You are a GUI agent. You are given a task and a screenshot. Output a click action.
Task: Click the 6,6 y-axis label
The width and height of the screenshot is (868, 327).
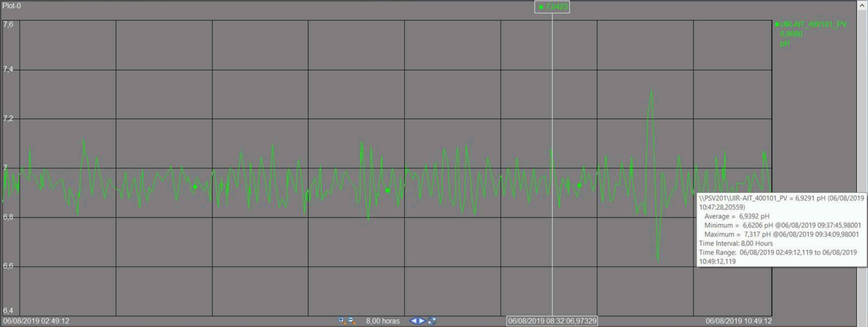8,266
